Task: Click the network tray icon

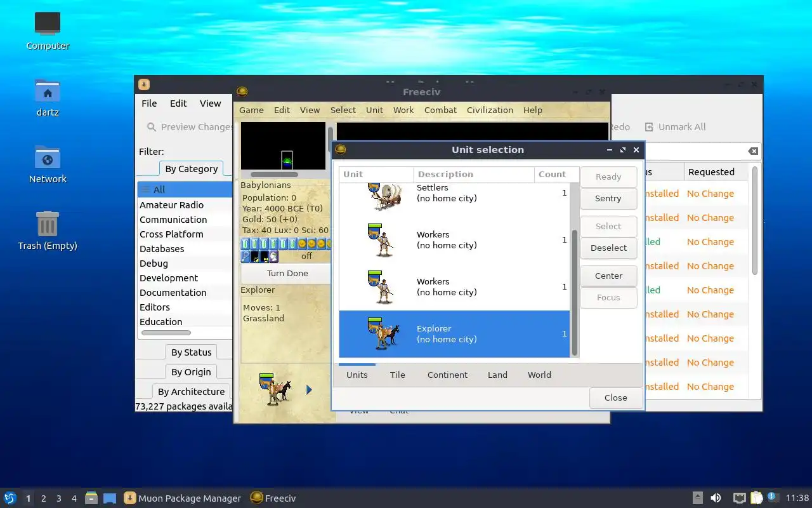Action: click(x=739, y=498)
